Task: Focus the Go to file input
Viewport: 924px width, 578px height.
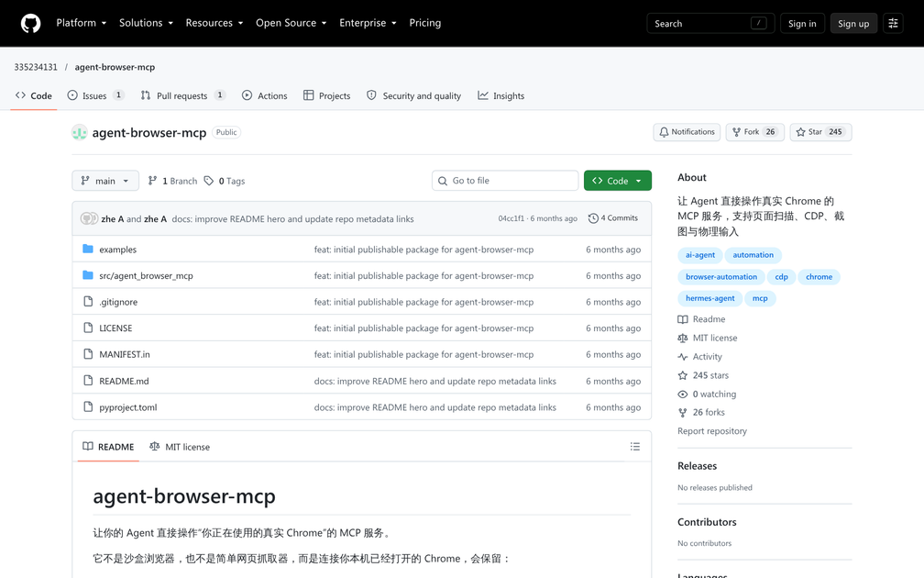Action: tap(505, 181)
